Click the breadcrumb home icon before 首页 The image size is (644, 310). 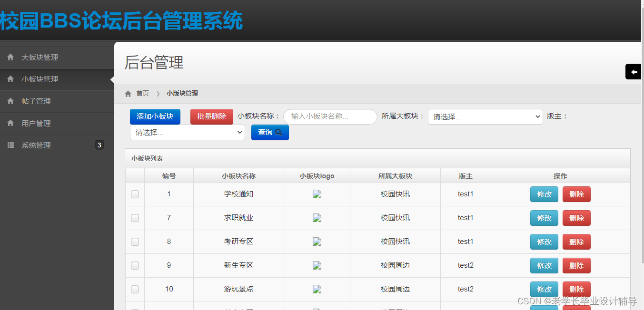tap(128, 93)
